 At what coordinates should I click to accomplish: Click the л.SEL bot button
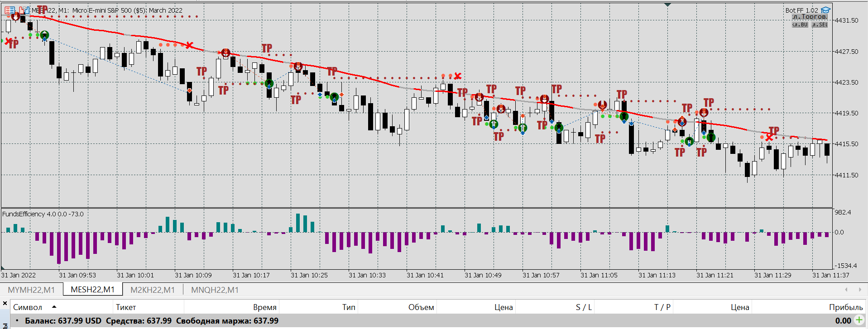tap(820, 24)
